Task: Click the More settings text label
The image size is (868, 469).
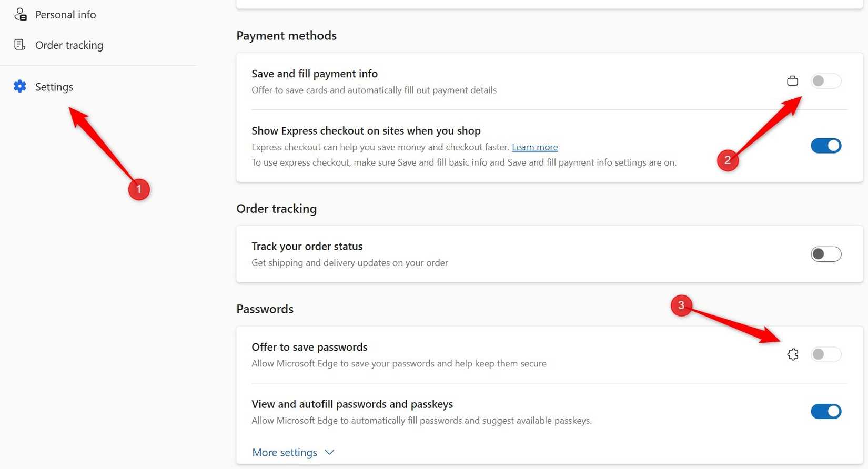Action: click(285, 452)
